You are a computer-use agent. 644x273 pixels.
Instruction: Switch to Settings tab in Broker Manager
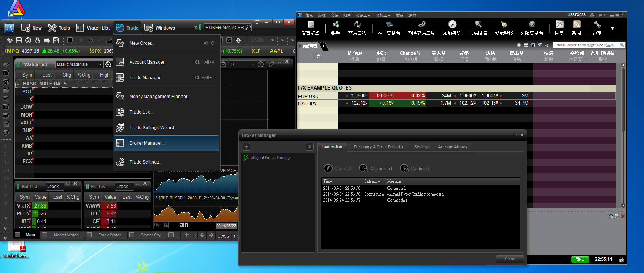pyautogui.click(x=421, y=147)
